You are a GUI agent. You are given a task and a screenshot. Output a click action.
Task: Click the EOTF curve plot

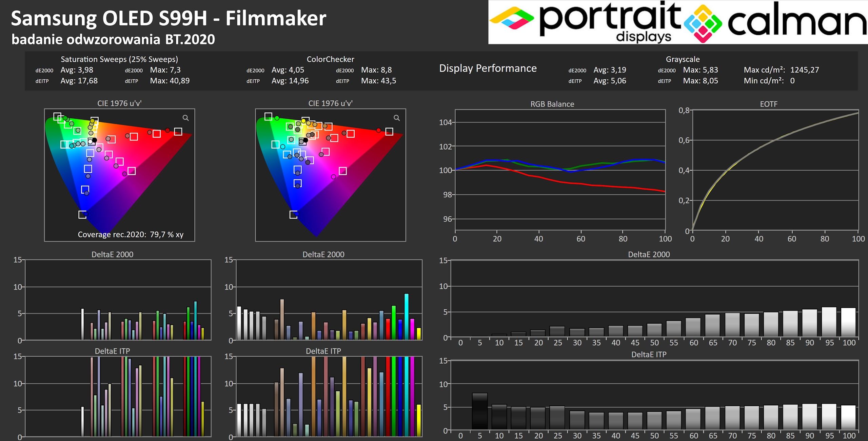coord(775,170)
